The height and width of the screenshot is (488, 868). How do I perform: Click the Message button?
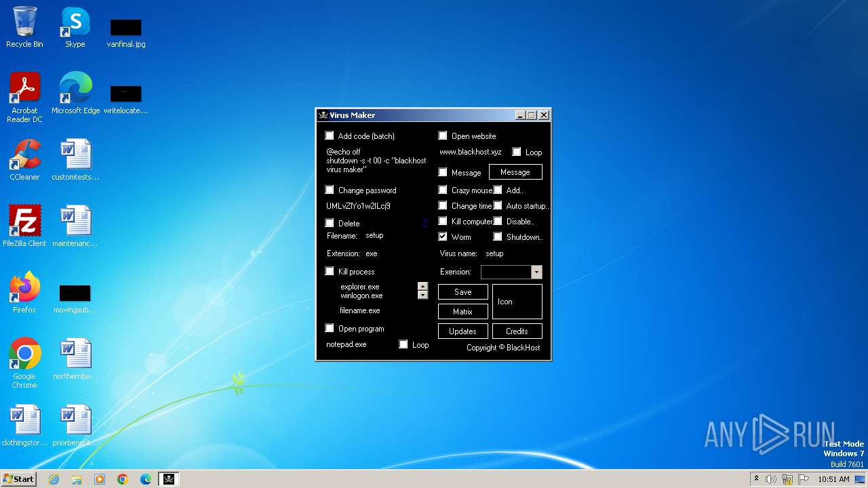point(515,172)
